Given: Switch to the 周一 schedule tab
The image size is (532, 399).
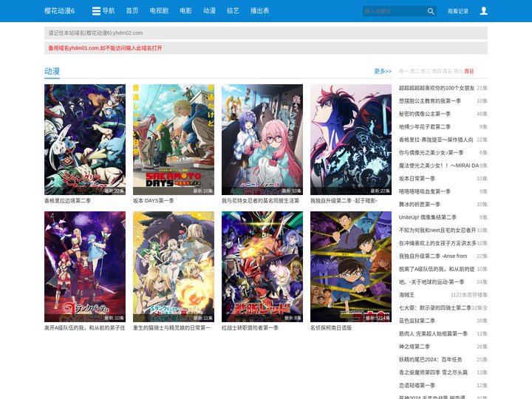Looking at the screenshot, I should coord(403,71).
